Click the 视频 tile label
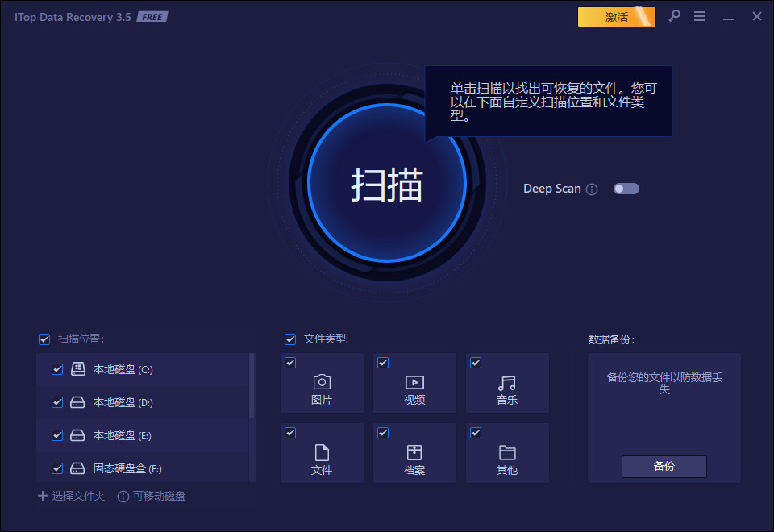The height and width of the screenshot is (532, 774). (x=414, y=401)
